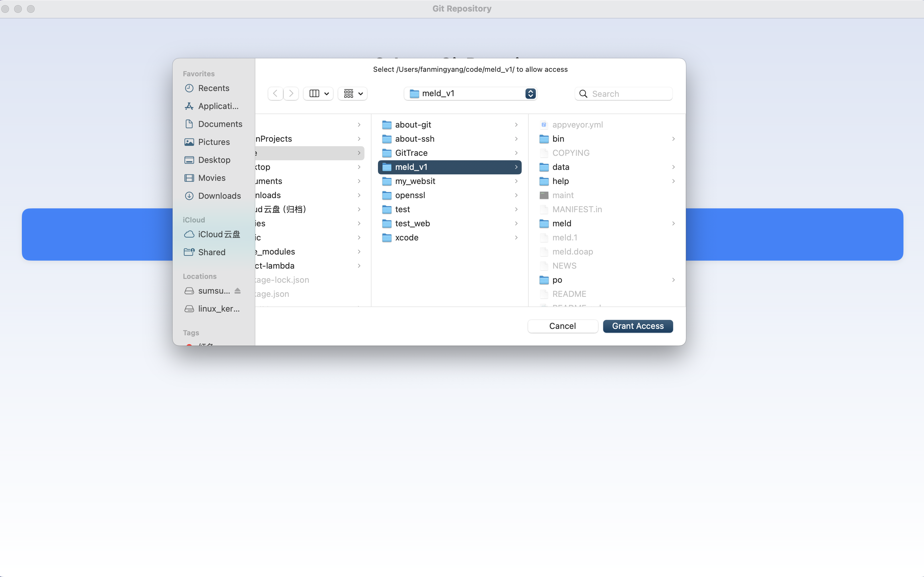Select the linux_ker... location
Image resolution: width=924 pixels, height=577 pixels.
point(218,309)
